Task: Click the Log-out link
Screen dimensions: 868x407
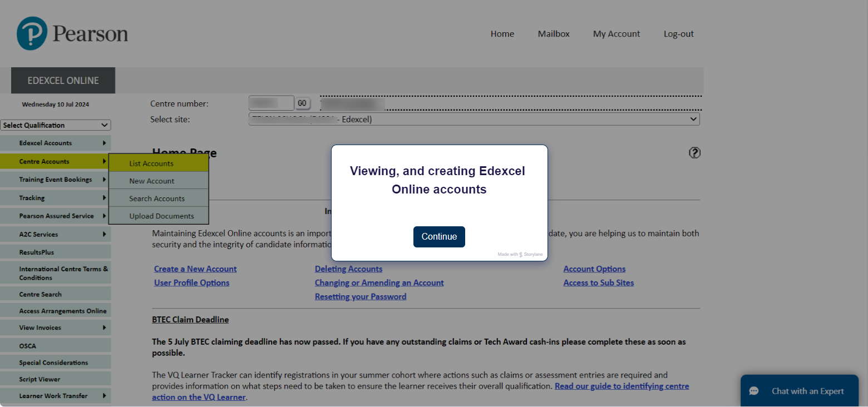Action: [x=678, y=34]
